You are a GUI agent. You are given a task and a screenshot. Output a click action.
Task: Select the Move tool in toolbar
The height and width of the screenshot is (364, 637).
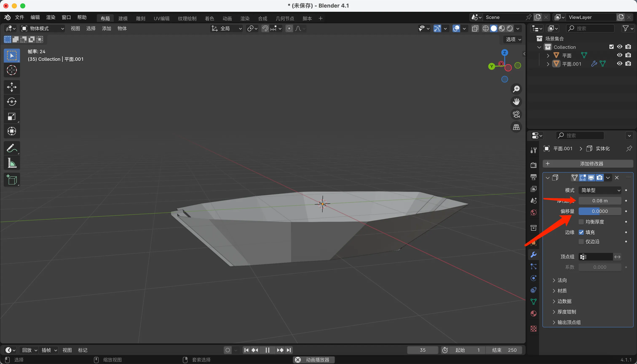pyautogui.click(x=12, y=87)
